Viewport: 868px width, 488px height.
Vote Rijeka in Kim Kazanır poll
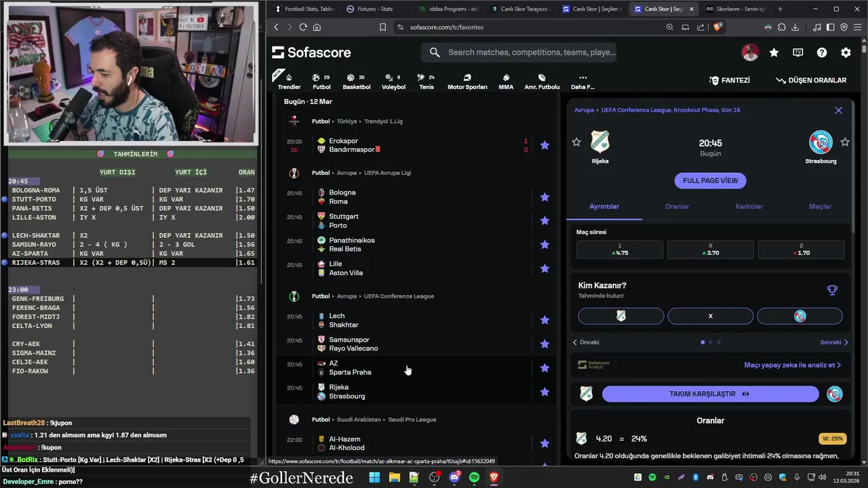[620, 316]
